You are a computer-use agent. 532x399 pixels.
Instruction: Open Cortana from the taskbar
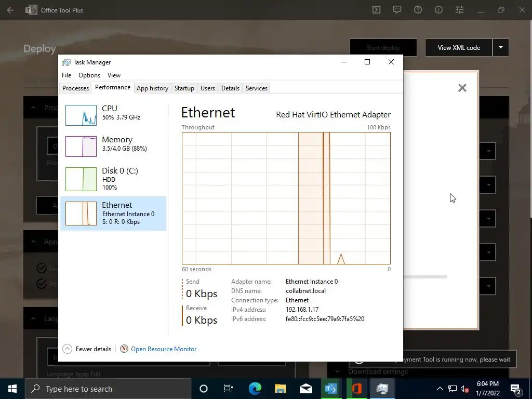pos(204,389)
